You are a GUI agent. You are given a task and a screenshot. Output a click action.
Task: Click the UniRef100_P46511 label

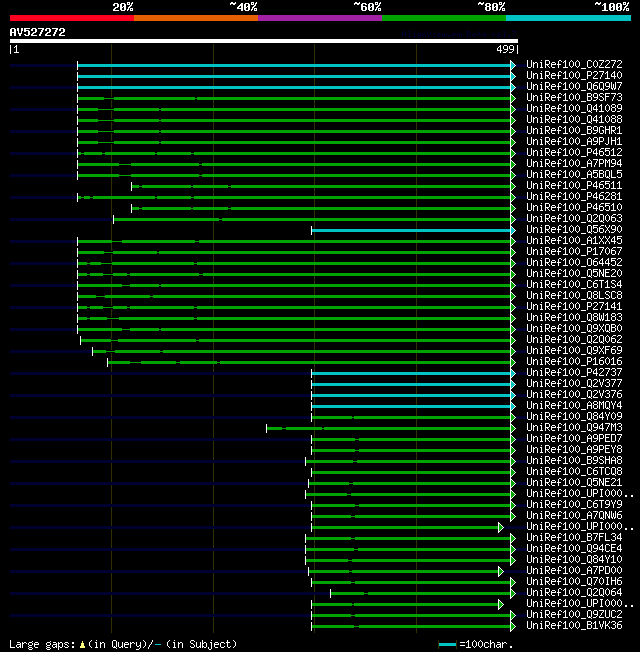tap(574, 185)
